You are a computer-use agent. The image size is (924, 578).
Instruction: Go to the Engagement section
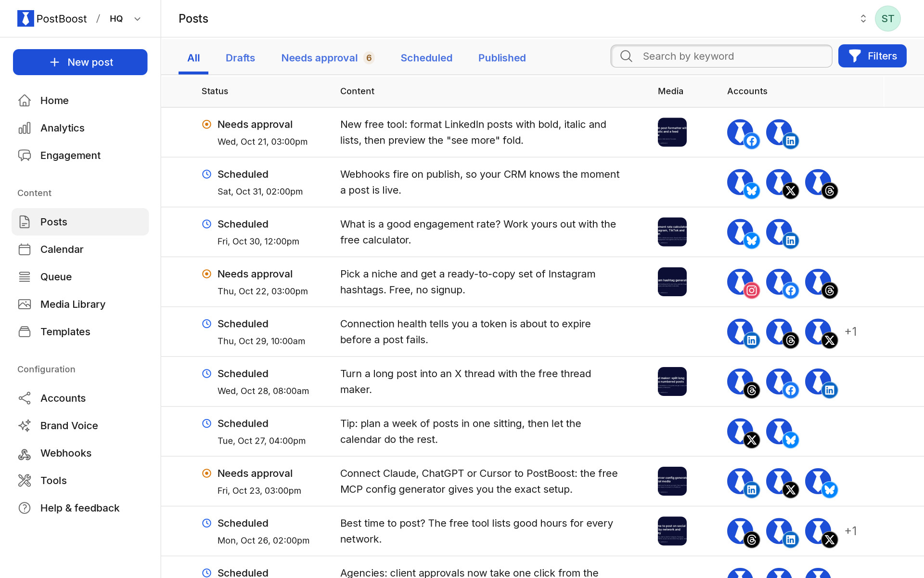(80, 155)
